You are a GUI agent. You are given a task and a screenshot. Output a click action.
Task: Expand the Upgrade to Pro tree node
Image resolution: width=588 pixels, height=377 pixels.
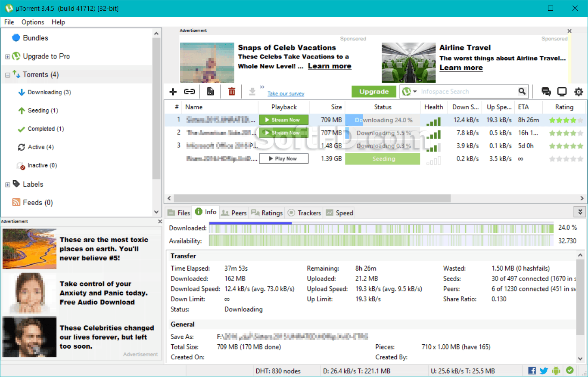[7, 57]
